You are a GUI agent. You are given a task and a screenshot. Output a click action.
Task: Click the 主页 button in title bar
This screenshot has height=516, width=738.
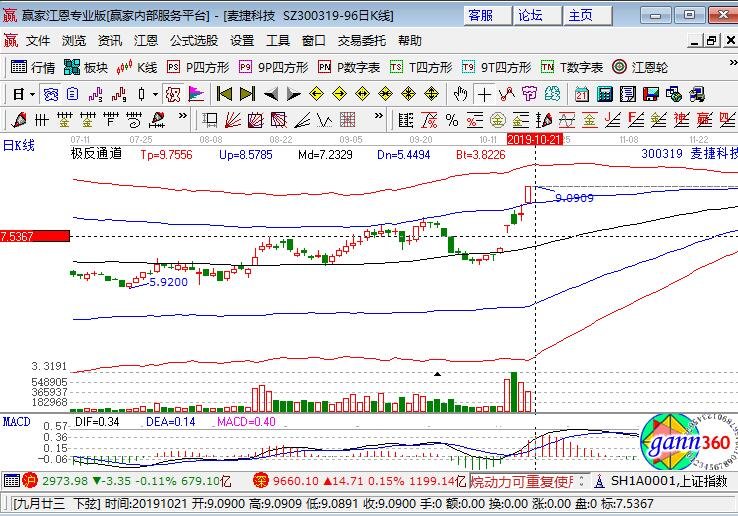point(587,16)
